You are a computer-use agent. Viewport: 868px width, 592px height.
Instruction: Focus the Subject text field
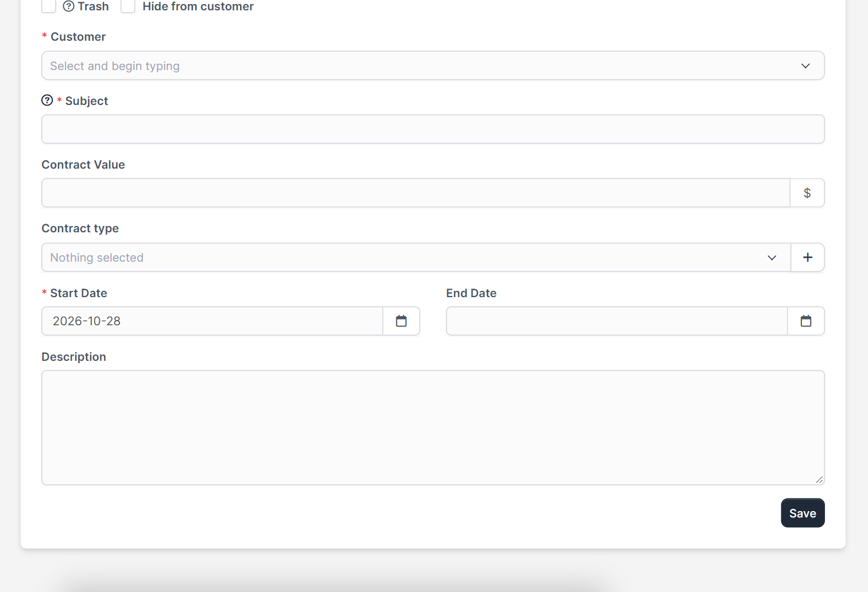433,129
